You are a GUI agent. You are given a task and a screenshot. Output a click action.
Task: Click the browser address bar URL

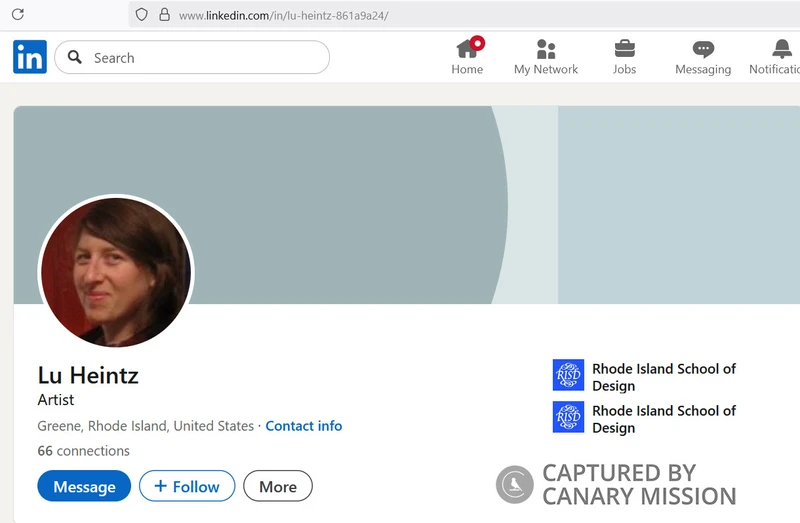[x=284, y=16]
